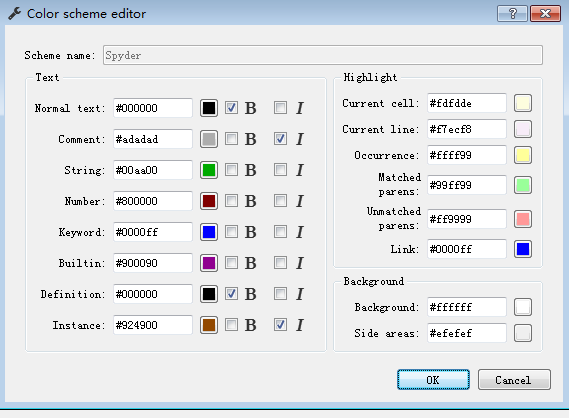The image size is (569, 418).
Task: Enable italic for Normal text
Action: click(x=280, y=107)
